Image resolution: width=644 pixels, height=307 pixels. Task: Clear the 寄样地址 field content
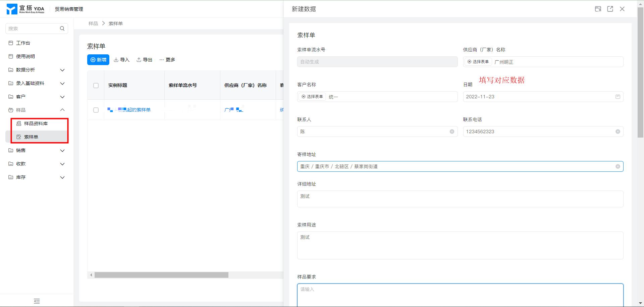click(x=618, y=166)
